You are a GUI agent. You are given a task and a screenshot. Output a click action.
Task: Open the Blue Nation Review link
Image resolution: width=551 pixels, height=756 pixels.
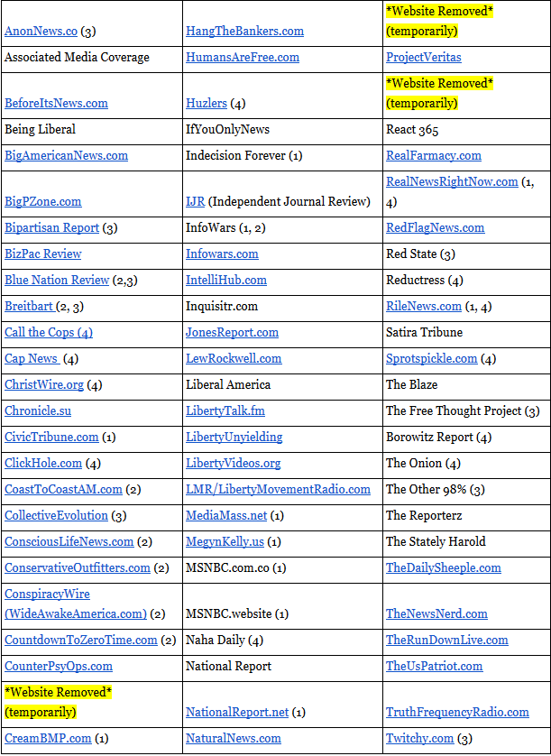(x=57, y=281)
